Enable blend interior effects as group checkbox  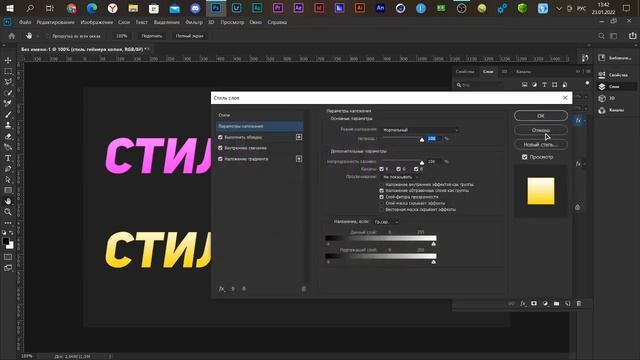382,184
